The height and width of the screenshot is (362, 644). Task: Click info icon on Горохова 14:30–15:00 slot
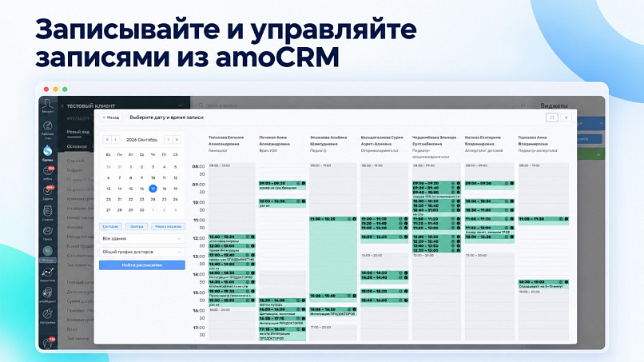pyautogui.click(x=566, y=282)
